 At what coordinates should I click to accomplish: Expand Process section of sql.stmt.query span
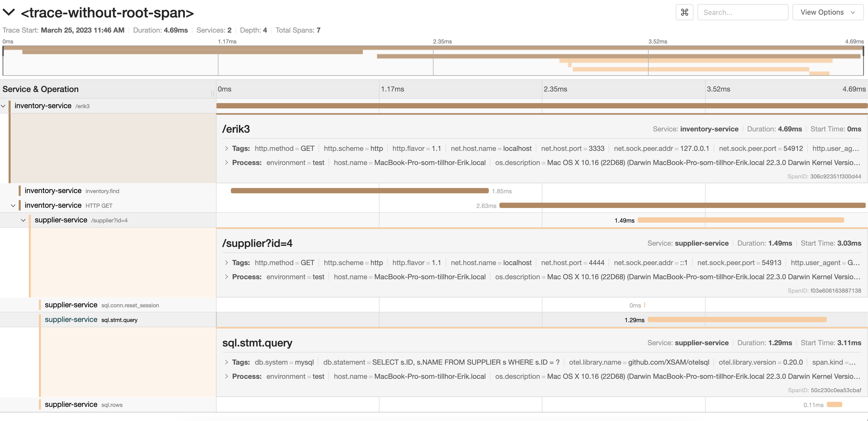(227, 376)
